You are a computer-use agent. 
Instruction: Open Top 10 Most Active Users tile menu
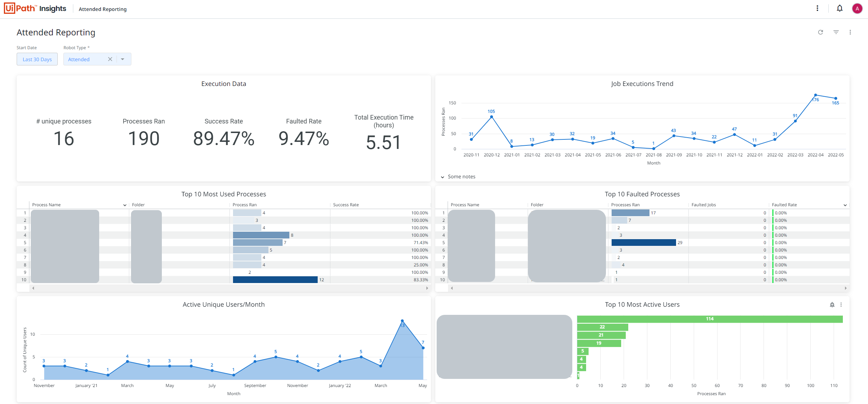[x=841, y=305]
